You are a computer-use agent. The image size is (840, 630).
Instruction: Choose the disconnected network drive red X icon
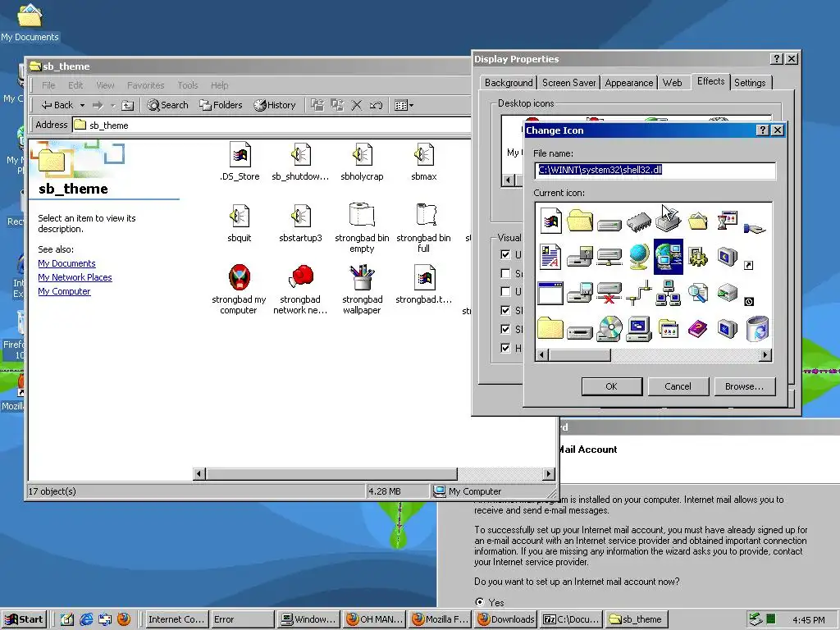tap(609, 293)
